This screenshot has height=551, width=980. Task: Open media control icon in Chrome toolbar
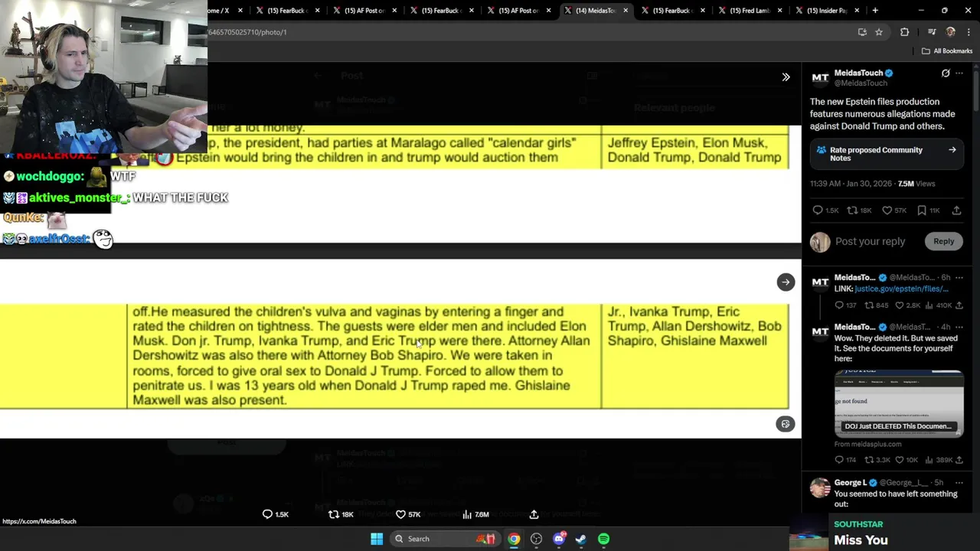[x=932, y=32]
